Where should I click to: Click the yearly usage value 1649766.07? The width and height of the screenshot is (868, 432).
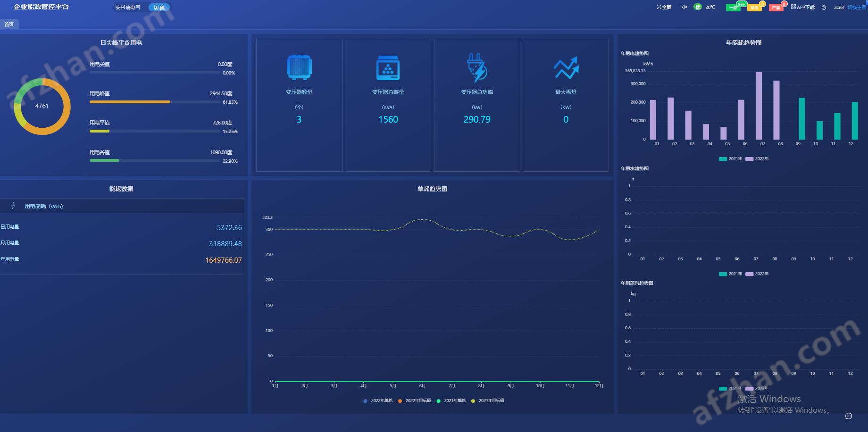pyautogui.click(x=224, y=260)
